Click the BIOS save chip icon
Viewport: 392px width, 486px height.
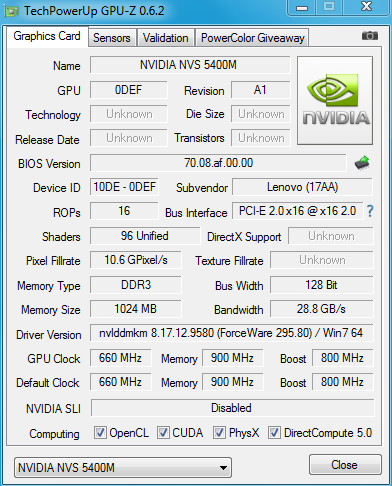tap(362, 163)
